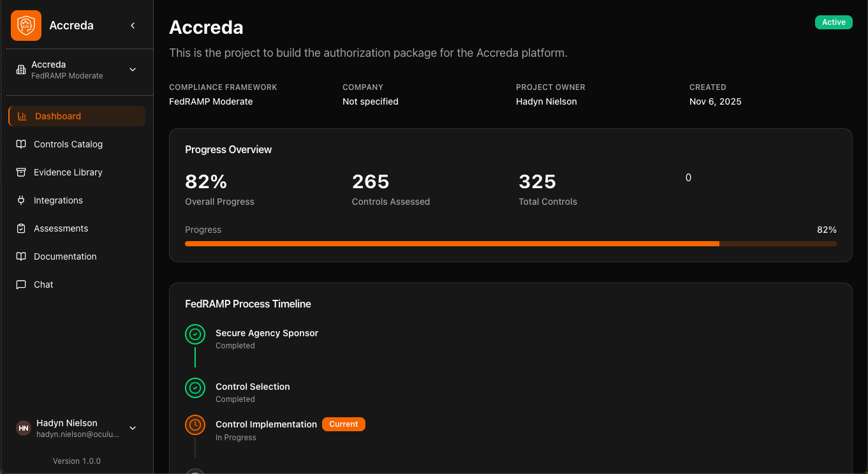Switch to the Evidence Library section
The width and height of the screenshot is (868, 474).
(x=68, y=172)
